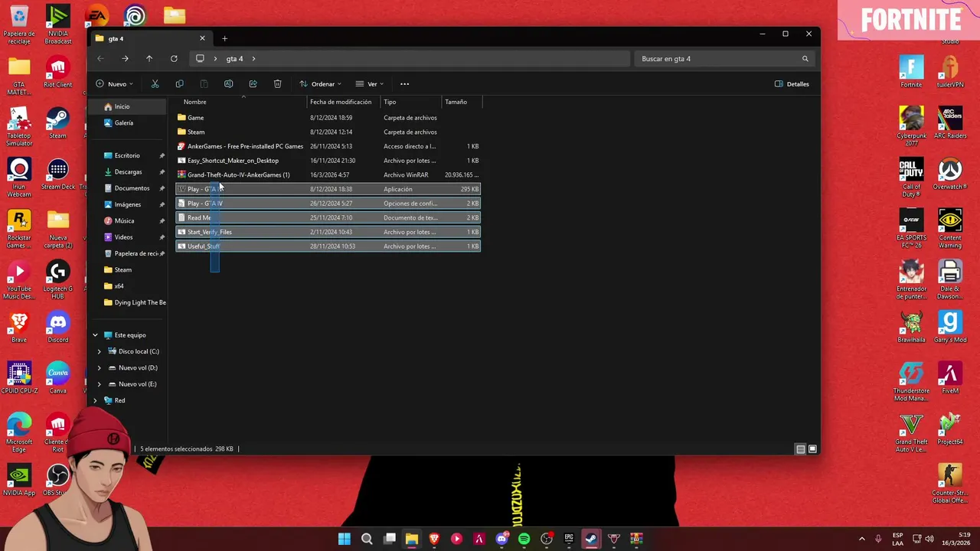The height and width of the screenshot is (551, 980).
Task: Select Start_Verify_Files batch file
Action: (328, 232)
